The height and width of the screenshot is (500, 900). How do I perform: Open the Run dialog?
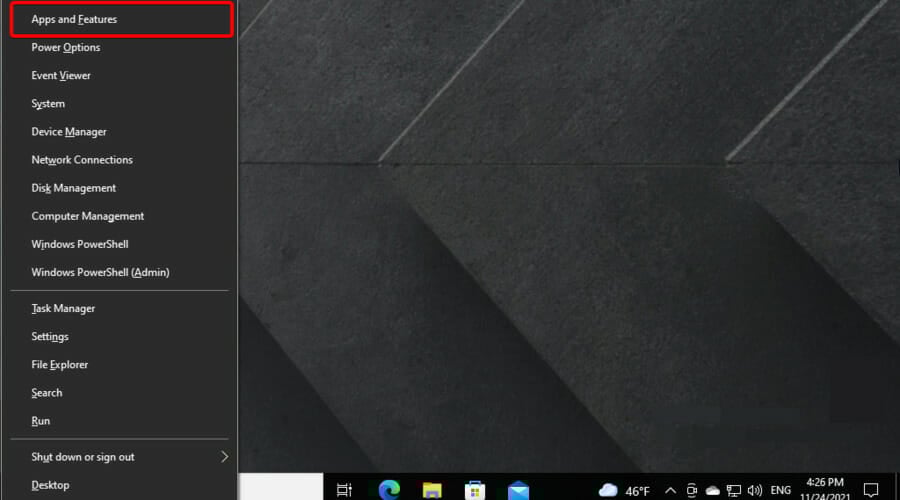point(121,421)
